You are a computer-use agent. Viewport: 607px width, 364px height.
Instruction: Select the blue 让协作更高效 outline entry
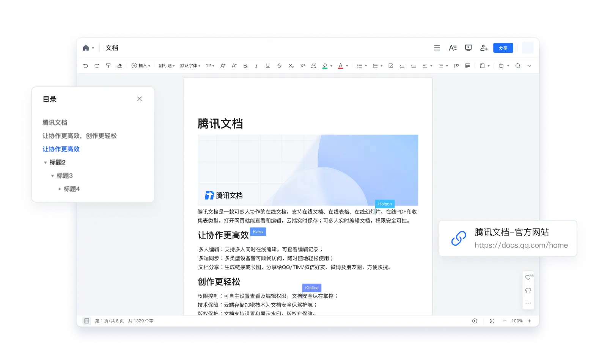(61, 149)
